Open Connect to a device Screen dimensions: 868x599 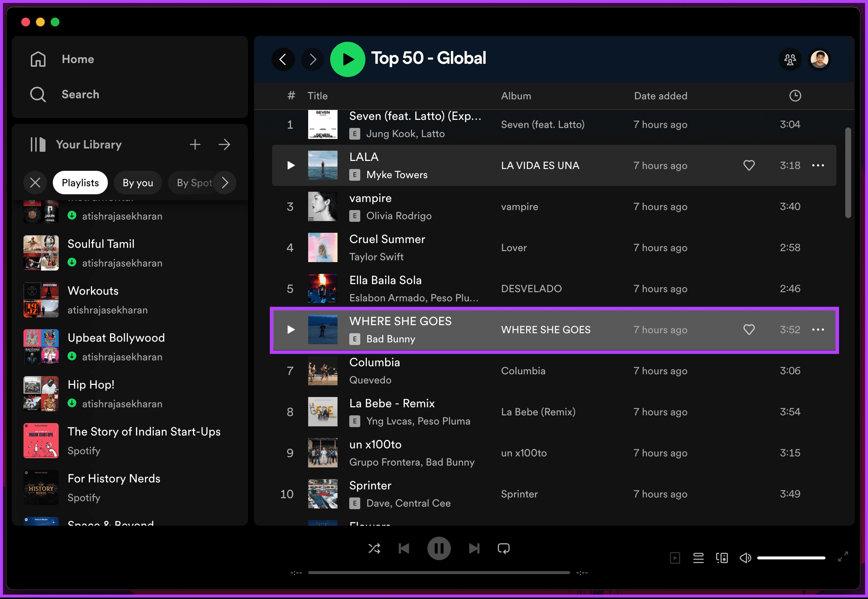[722, 558]
